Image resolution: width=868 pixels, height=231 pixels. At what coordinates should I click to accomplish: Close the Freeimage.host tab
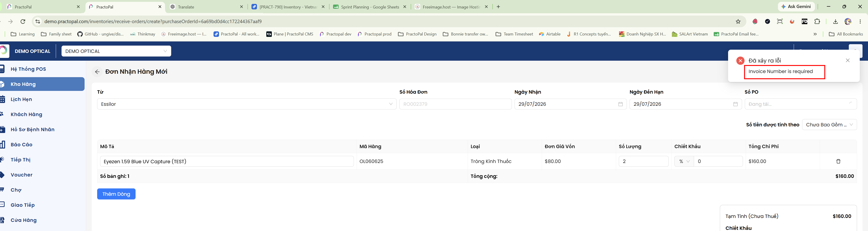(486, 7)
